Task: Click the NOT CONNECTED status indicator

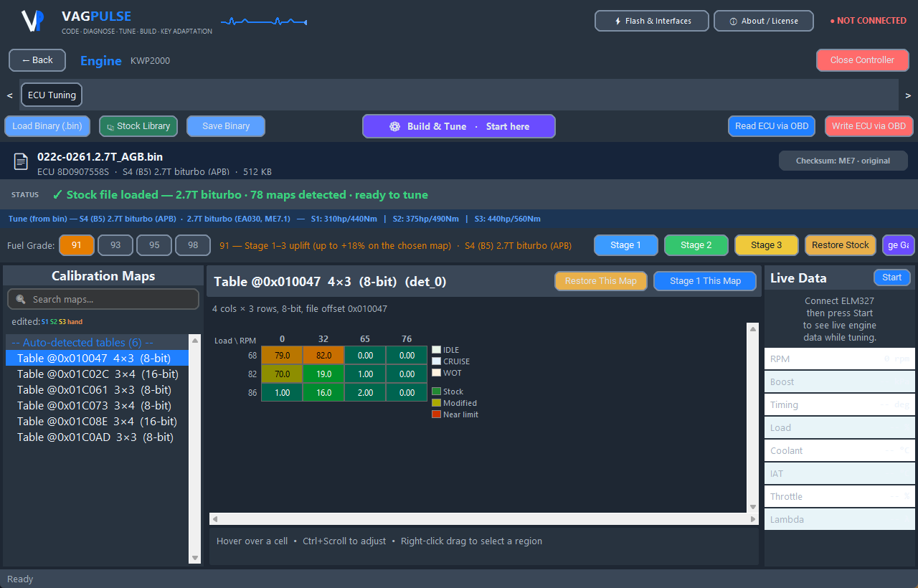Action: pos(868,21)
